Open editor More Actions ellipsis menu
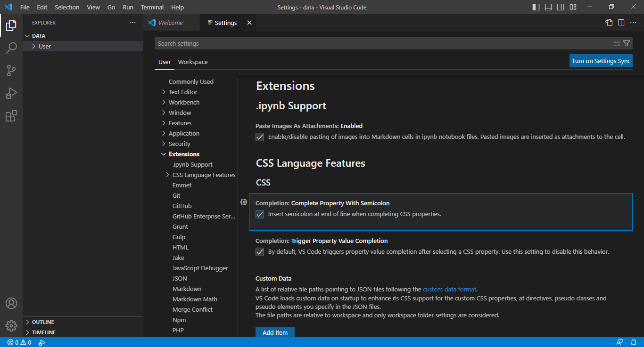The width and height of the screenshot is (644, 347). (633, 23)
